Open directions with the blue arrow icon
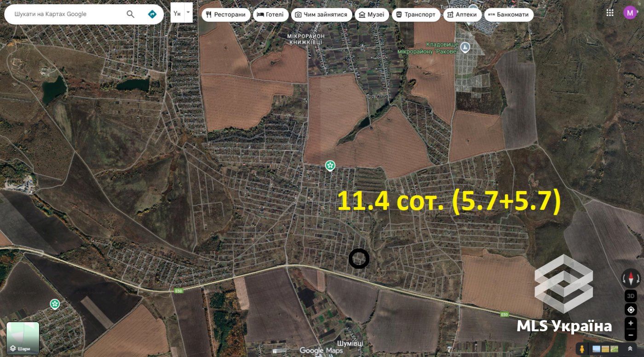This screenshot has width=644, height=357. [152, 14]
